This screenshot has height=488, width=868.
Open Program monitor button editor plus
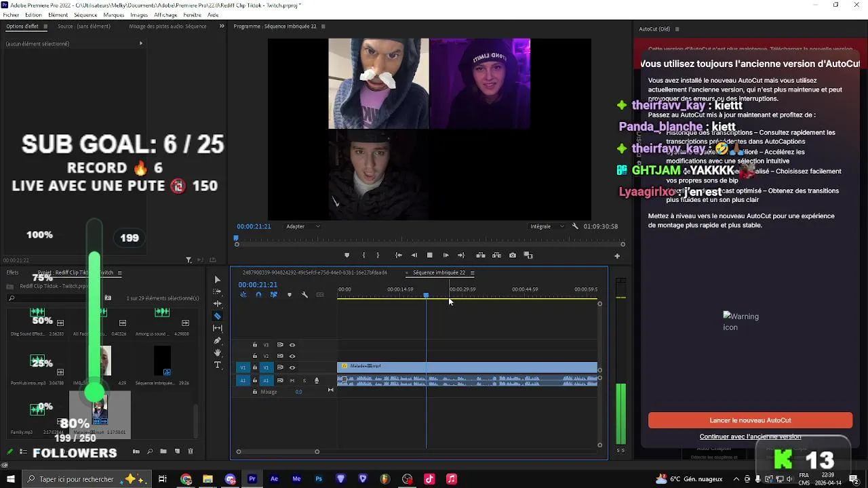[x=617, y=256]
